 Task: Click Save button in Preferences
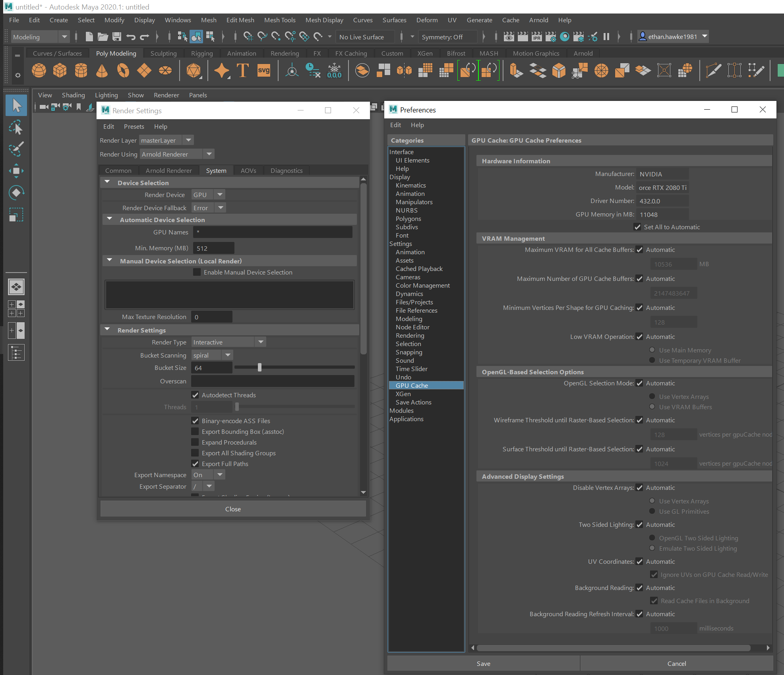(483, 663)
